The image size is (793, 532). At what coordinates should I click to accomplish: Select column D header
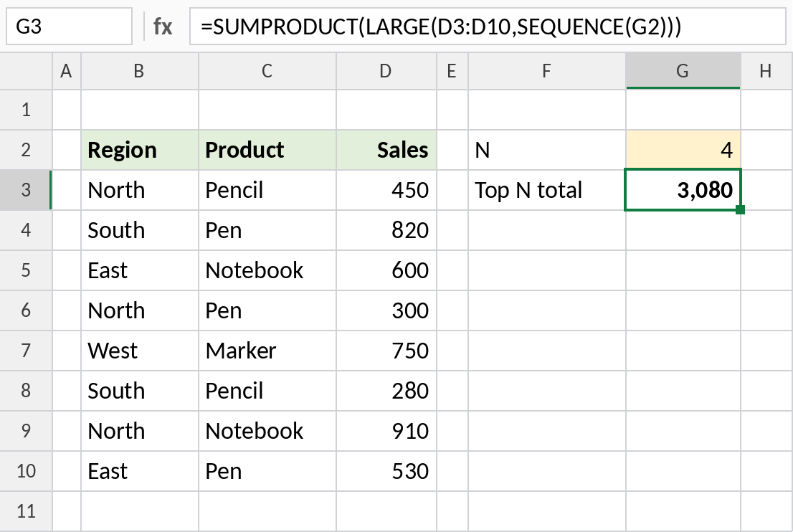pos(386,71)
